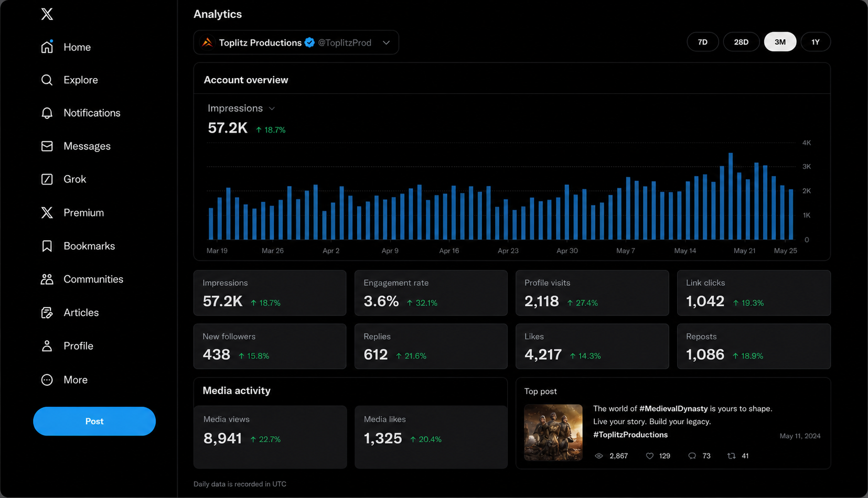Select the 3M time range

pos(780,42)
